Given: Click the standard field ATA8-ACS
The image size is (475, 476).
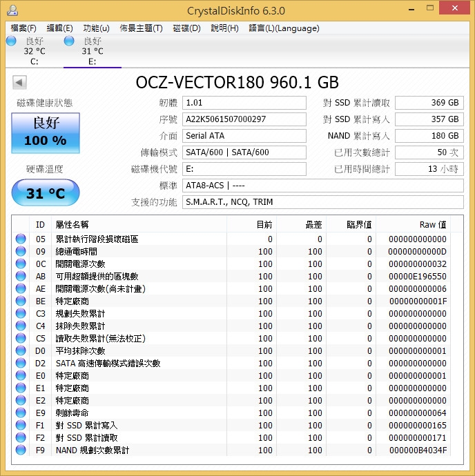Looking at the screenshot, I should pos(322,186).
